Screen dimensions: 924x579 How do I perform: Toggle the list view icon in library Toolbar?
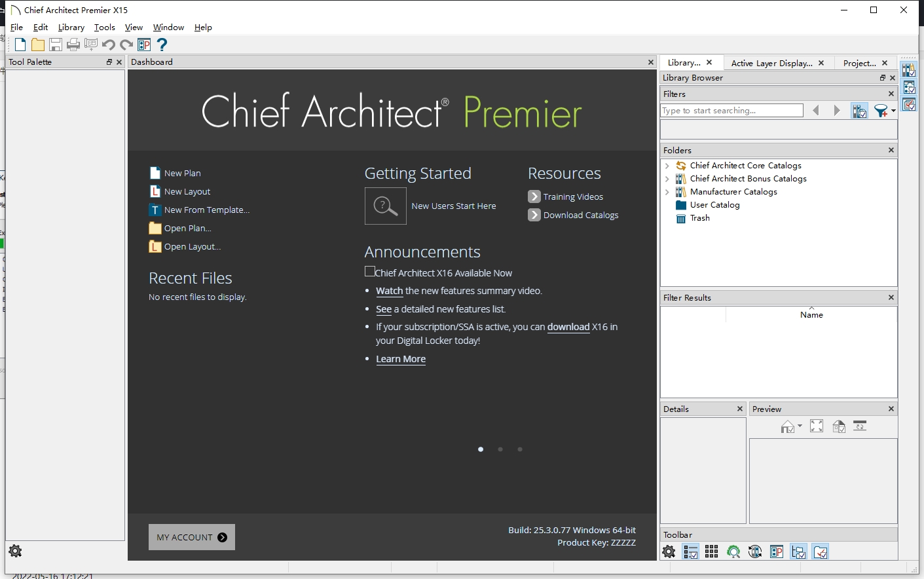pos(691,551)
